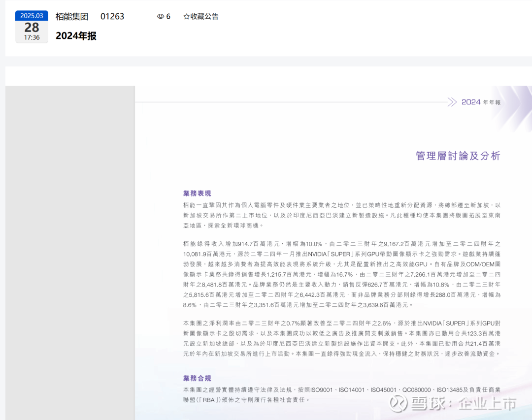The height and width of the screenshot is (420, 532).
Task: Click the view count number 6
Action: pyautogui.click(x=168, y=16)
